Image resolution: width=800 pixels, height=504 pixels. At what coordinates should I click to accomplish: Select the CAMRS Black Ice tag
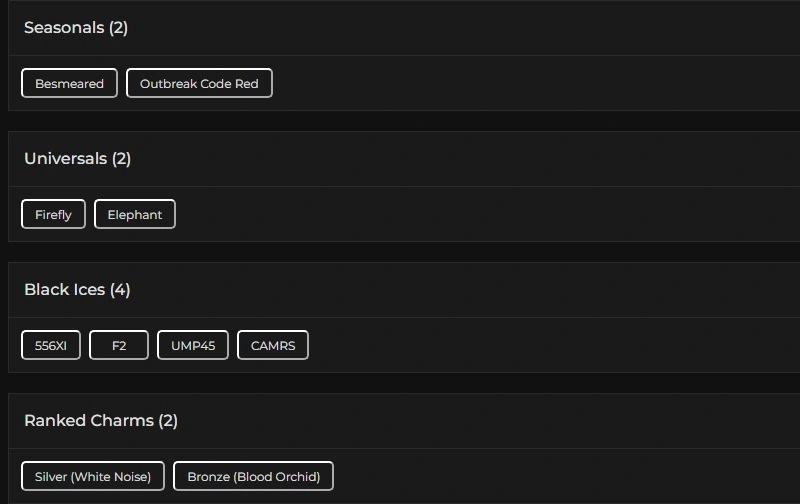click(273, 345)
